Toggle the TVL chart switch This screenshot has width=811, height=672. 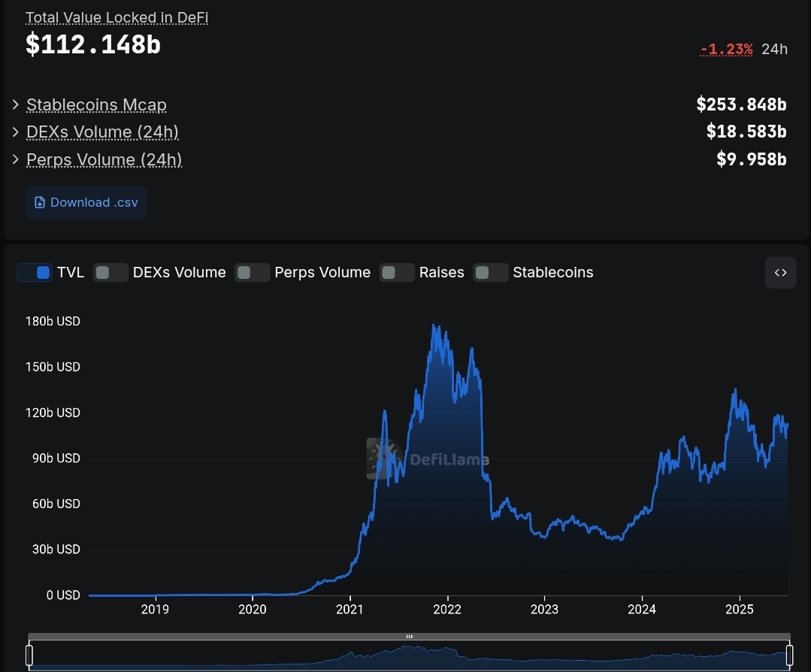coord(35,273)
